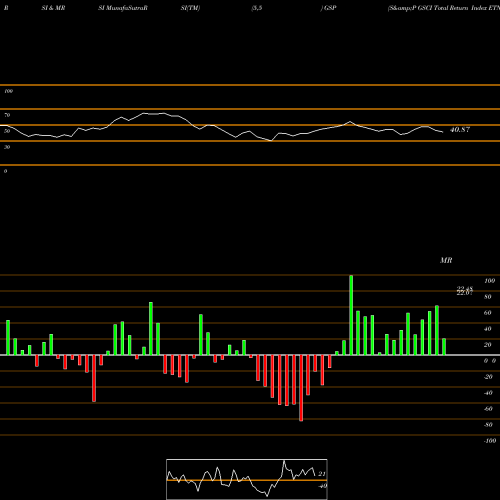Viewport: 500px width, 500px height.
Task: Click the MR axis label 40
Action: click(488, 329)
